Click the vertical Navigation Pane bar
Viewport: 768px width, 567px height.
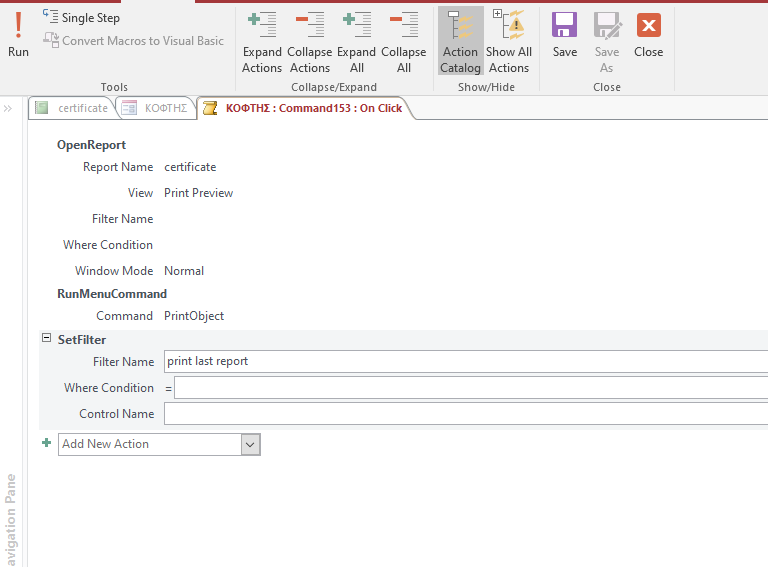point(11,519)
